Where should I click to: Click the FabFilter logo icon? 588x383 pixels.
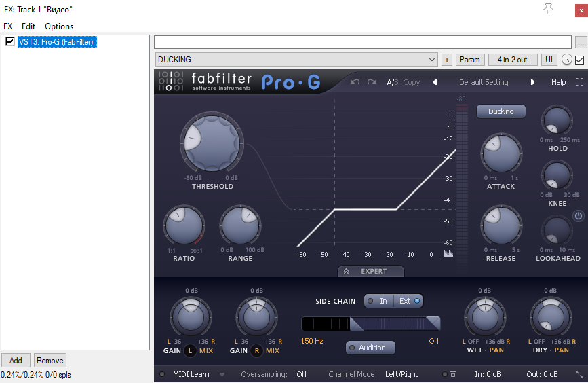tap(171, 81)
